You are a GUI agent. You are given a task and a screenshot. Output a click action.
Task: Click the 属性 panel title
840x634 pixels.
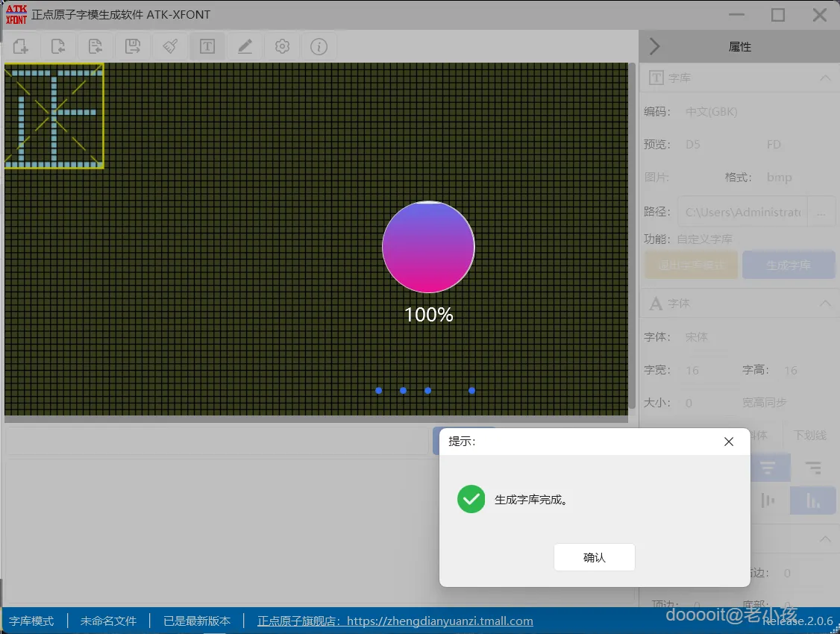(740, 46)
